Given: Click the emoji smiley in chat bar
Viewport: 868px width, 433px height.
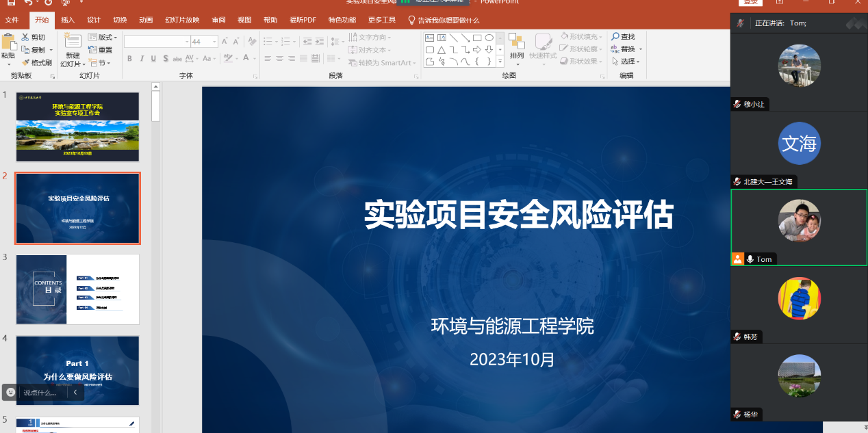Looking at the screenshot, I should point(10,392).
